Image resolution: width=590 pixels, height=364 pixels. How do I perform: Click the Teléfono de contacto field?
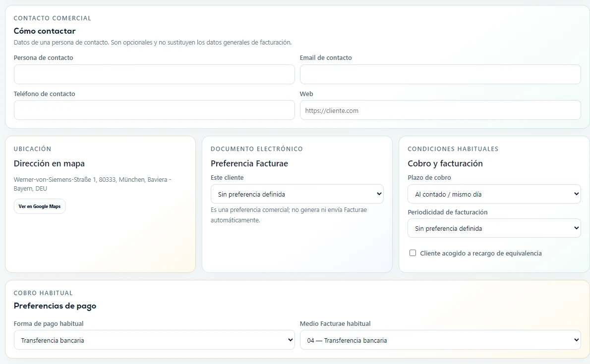[154, 110]
